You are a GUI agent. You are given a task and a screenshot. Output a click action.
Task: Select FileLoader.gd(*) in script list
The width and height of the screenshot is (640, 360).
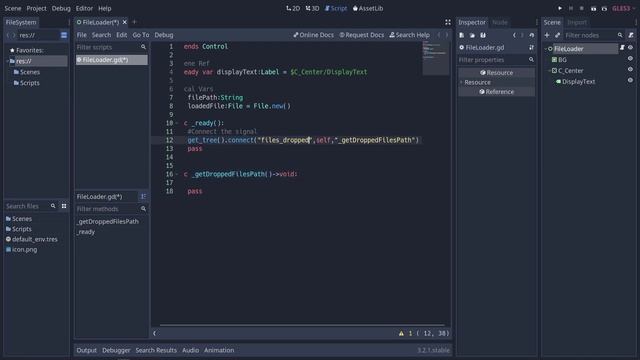(x=111, y=60)
